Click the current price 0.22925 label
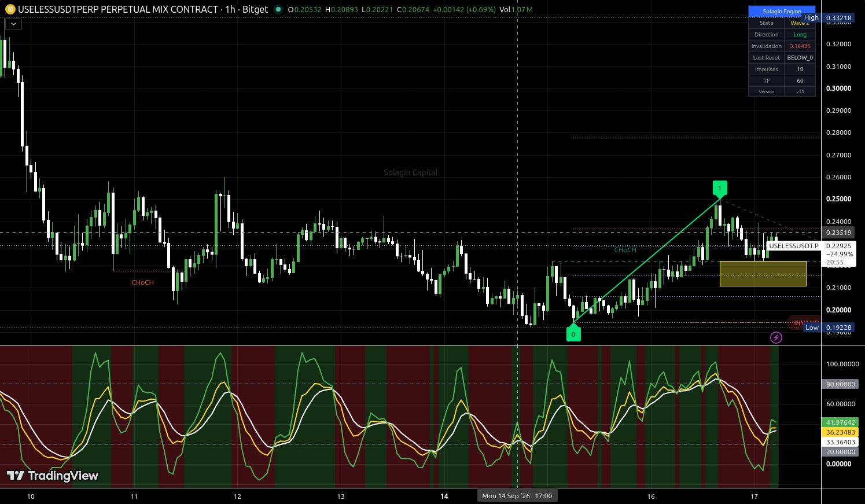 click(838, 246)
